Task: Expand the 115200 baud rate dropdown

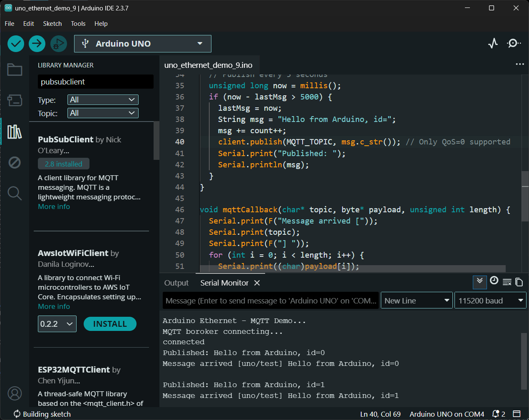Action: [x=490, y=301]
